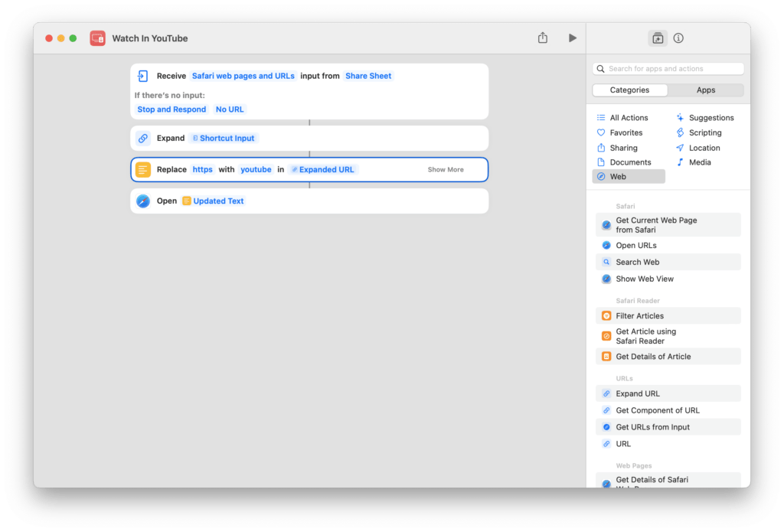Viewport: 784px width, 532px height.
Task: Select the Favorites heart icon
Action: (599, 132)
